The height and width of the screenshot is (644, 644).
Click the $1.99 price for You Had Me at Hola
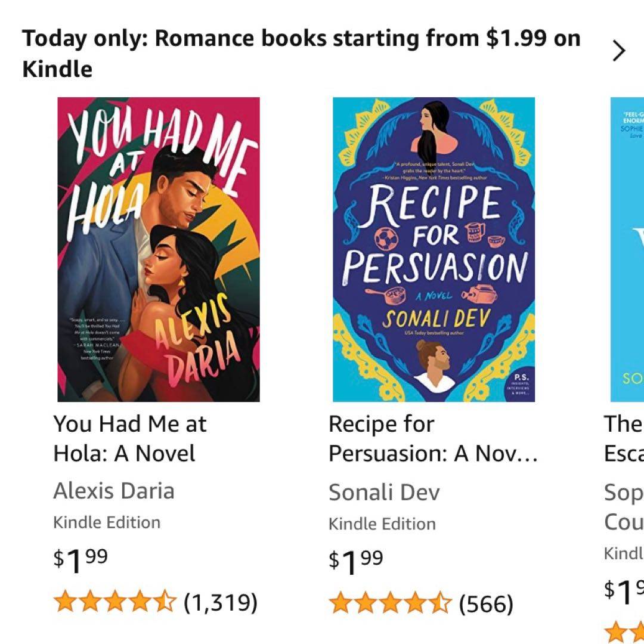click(80, 559)
